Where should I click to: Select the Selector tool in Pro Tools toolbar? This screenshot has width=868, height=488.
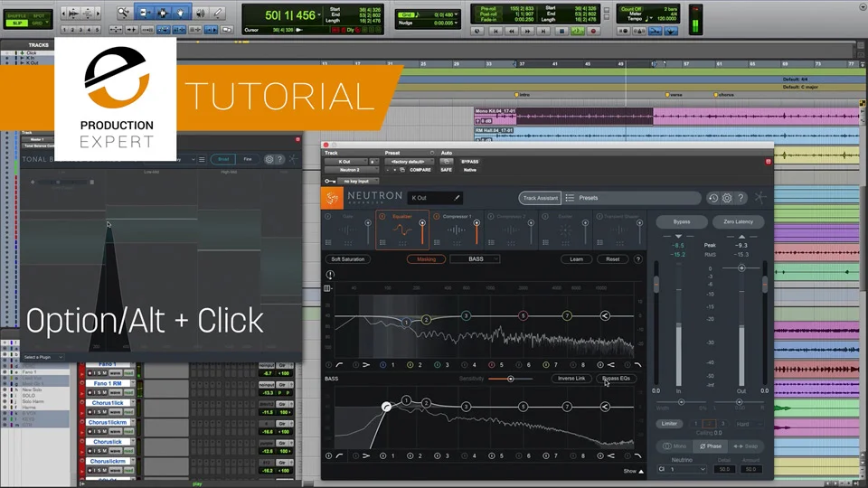pyautogui.click(x=162, y=12)
